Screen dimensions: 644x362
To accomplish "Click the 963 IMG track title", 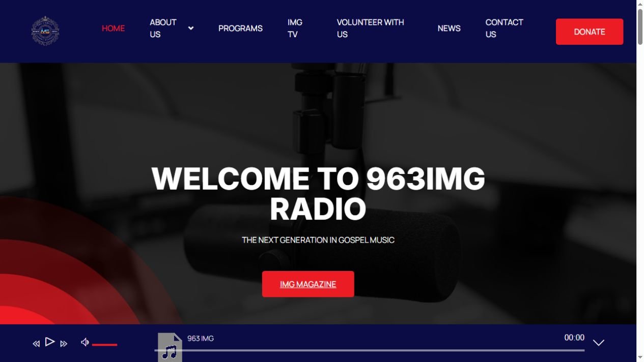I will click(x=201, y=339).
